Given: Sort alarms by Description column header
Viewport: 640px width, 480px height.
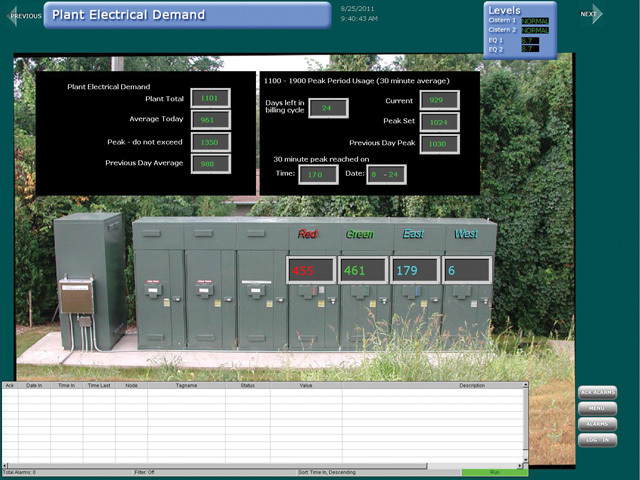Looking at the screenshot, I should 472,385.
